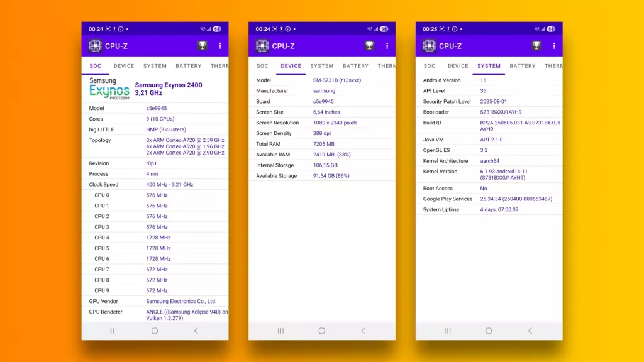Open the three-dot menu in the right phone
Screen dimensions: 644x362
click(x=554, y=45)
